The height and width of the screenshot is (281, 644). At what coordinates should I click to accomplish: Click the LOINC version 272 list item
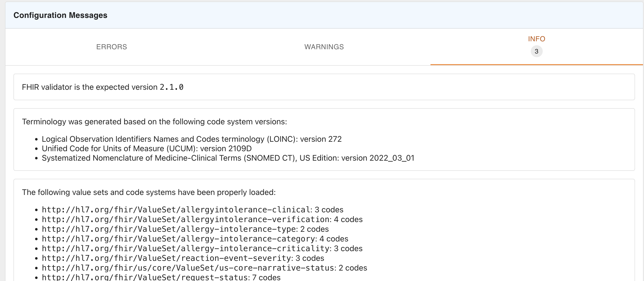click(191, 139)
